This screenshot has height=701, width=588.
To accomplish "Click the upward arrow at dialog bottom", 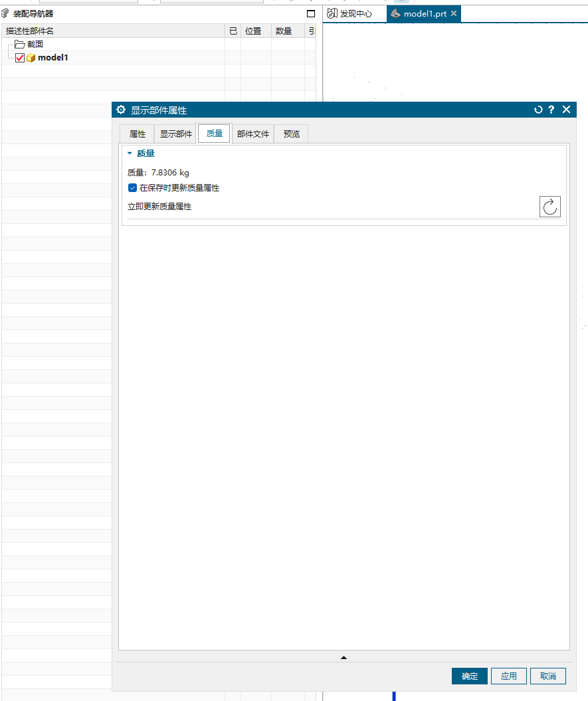I will (x=343, y=657).
